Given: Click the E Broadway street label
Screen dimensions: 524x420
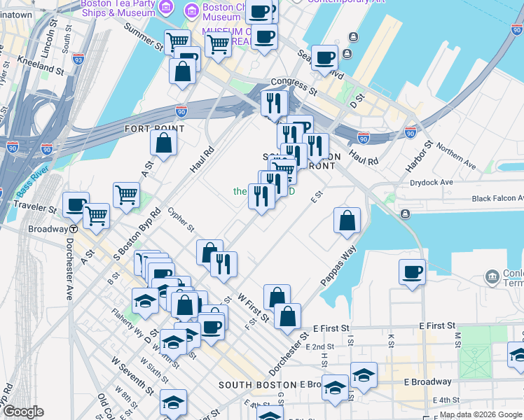Looking at the screenshot, I should click(427, 381).
